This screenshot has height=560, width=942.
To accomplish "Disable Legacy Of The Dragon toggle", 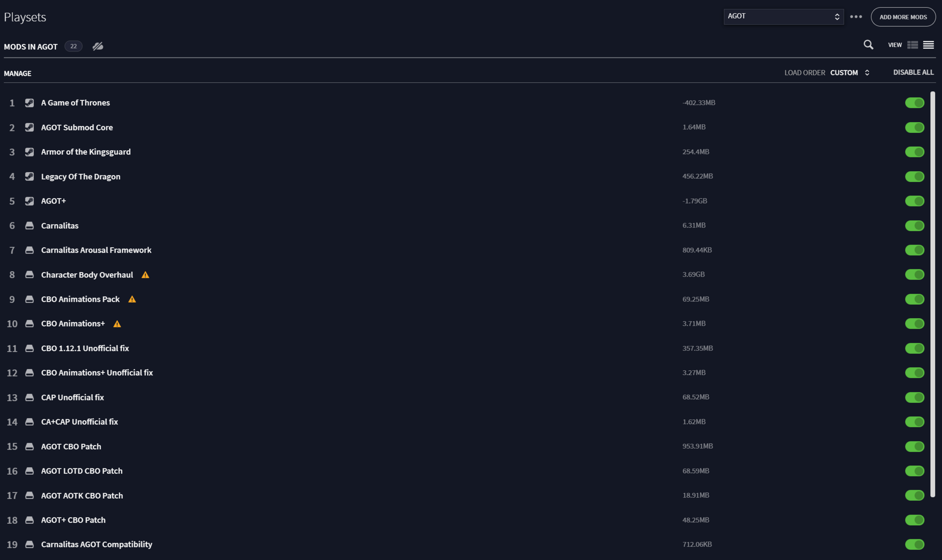I will pyautogui.click(x=915, y=177).
